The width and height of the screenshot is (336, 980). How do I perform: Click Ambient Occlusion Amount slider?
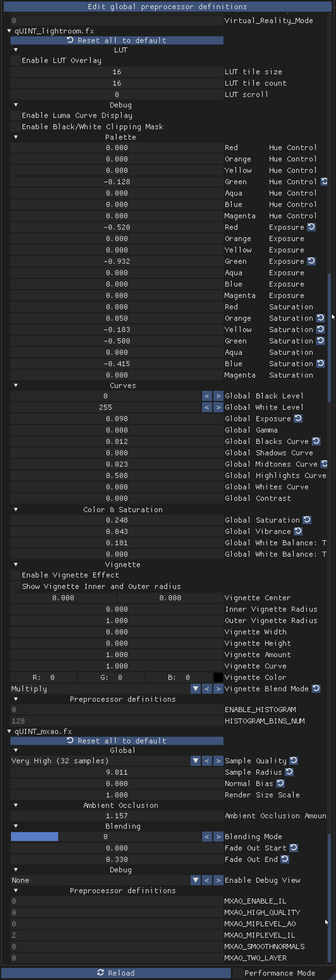117,816
